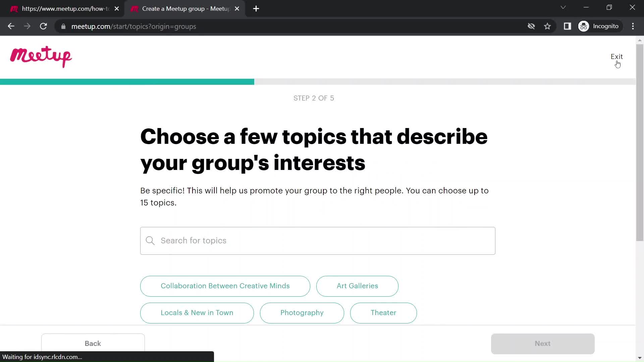Viewport: 644px width, 362px height.
Task: Open a new browser tab
Action: click(x=256, y=8)
